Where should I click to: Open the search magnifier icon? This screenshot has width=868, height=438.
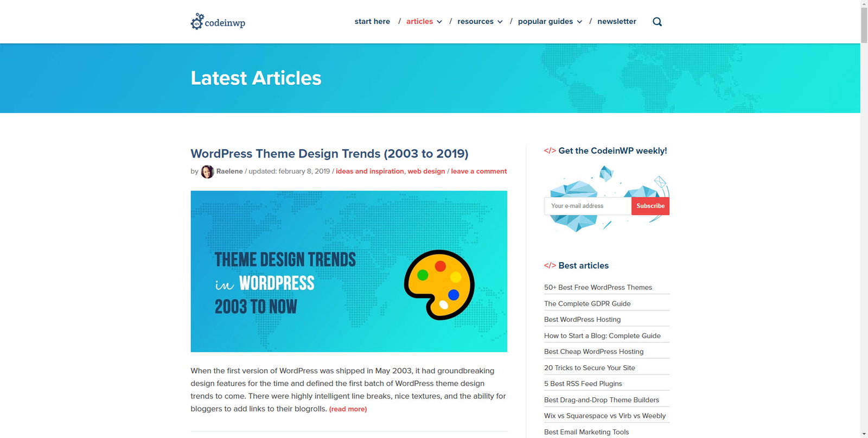point(657,22)
